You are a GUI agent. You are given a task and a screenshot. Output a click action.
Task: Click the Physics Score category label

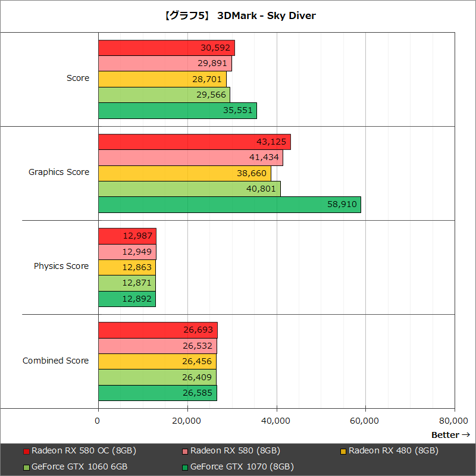[x=61, y=266]
